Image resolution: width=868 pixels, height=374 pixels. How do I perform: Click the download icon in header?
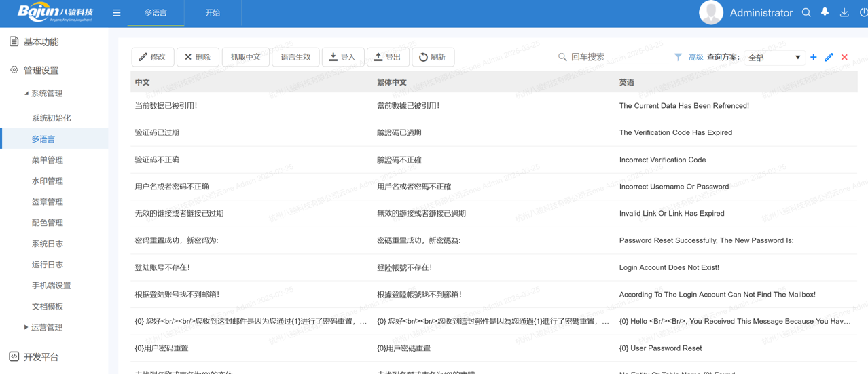coord(844,12)
